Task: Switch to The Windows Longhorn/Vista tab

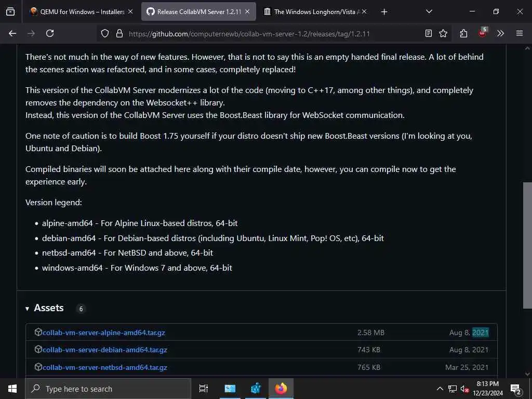Action: (315, 11)
